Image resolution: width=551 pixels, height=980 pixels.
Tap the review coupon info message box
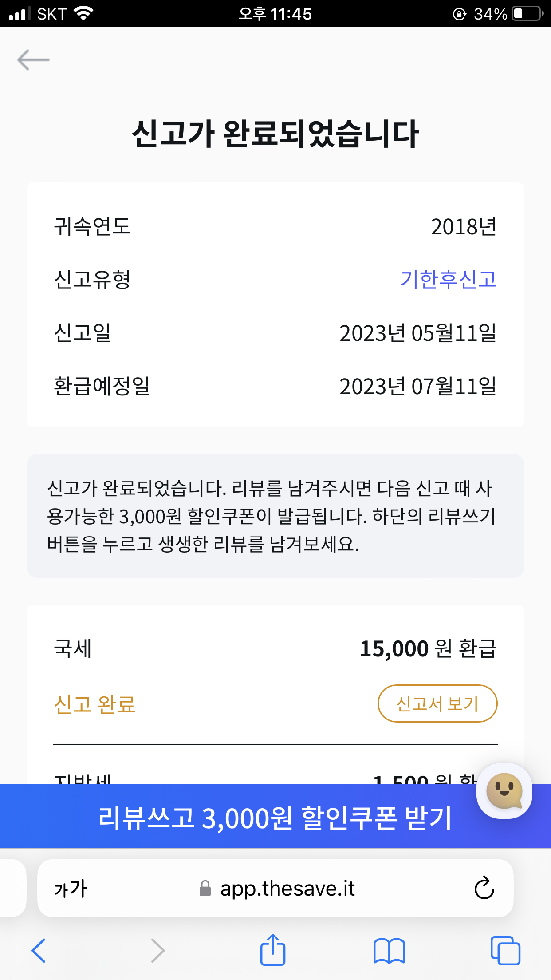point(275,516)
